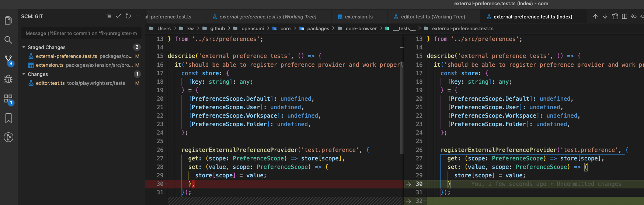Go to previous change up arrow

tap(595, 16)
